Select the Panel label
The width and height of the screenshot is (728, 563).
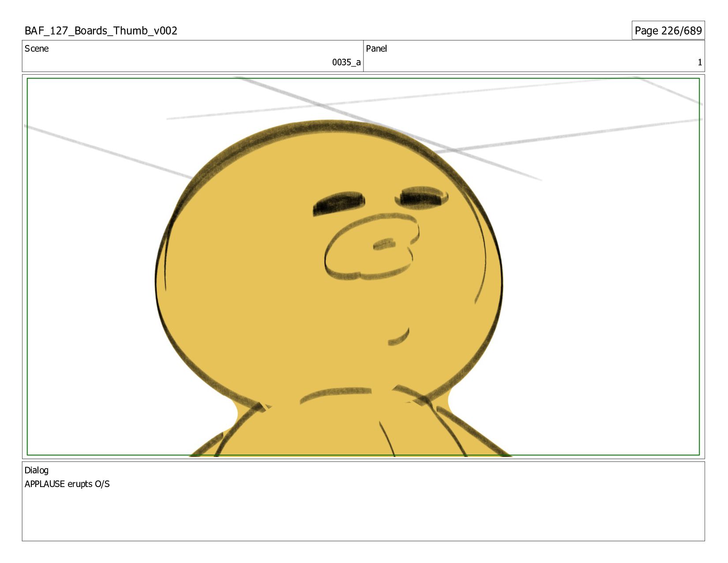click(376, 49)
